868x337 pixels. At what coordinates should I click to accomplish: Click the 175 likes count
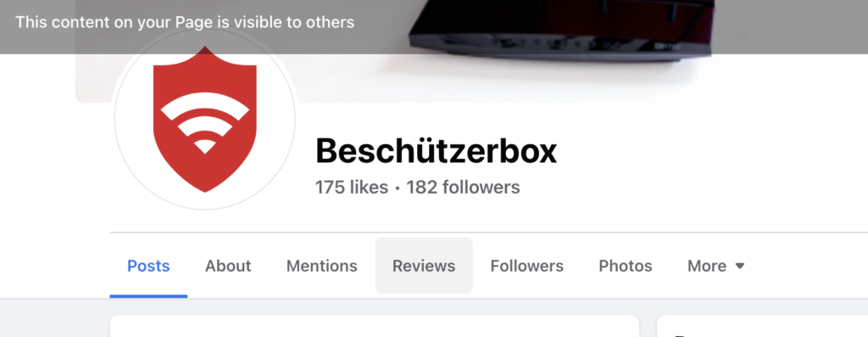352,188
